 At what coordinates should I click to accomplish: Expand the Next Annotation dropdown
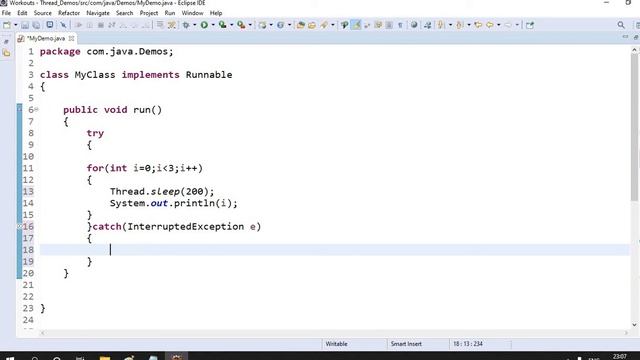(x=450, y=25)
